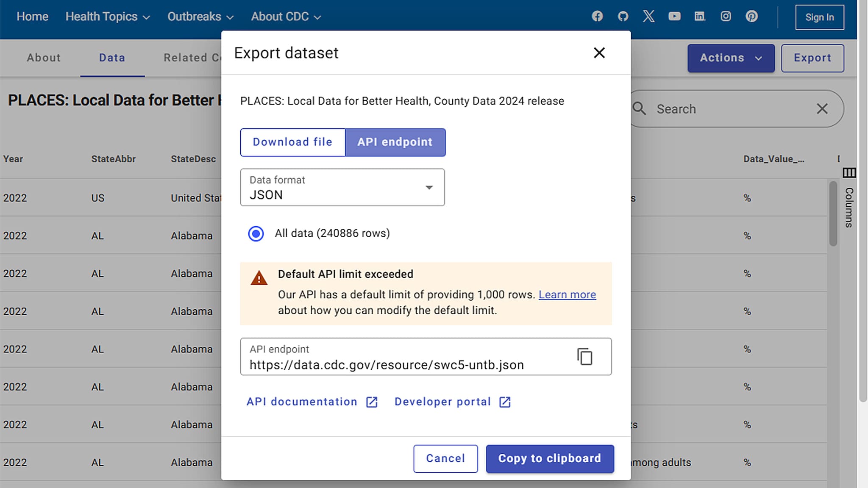Toggle to the 'Download file' tab option
This screenshot has height=488, width=868.
(x=292, y=142)
